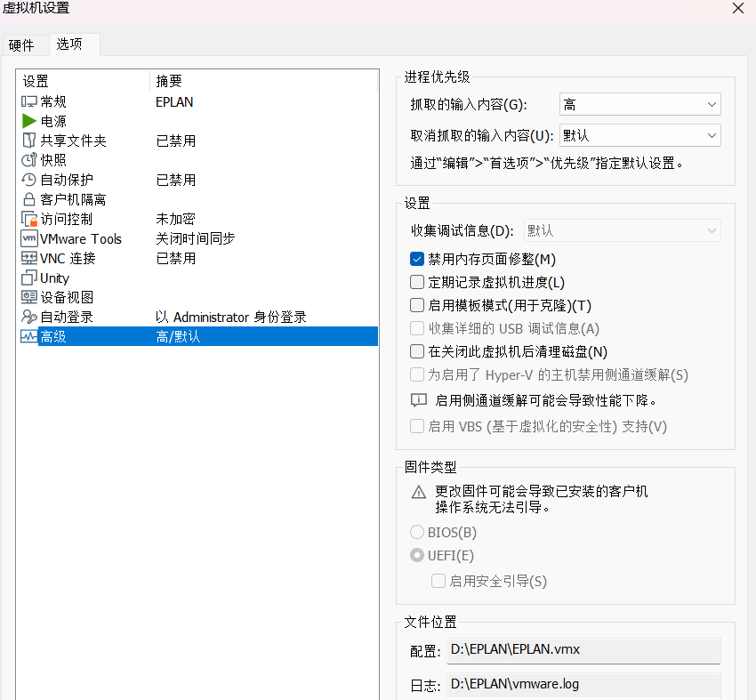Click the 自动登录 user icon

[x=29, y=317]
